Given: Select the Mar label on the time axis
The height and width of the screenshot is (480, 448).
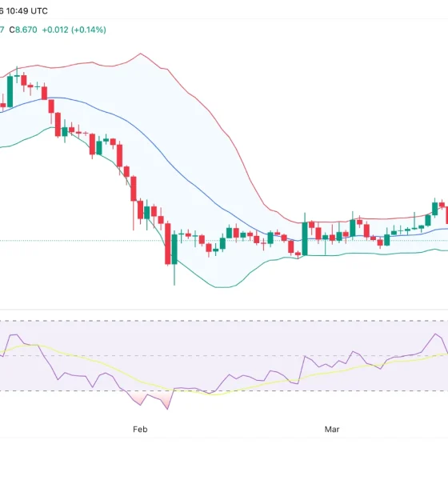Looking at the screenshot, I should (x=332, y=430).
